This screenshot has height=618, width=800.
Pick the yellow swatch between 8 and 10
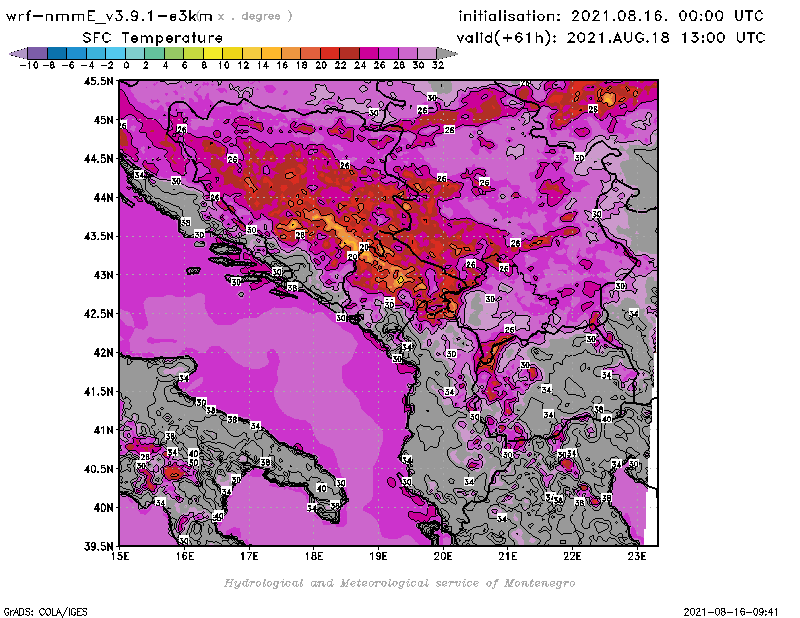pos(213,53)
